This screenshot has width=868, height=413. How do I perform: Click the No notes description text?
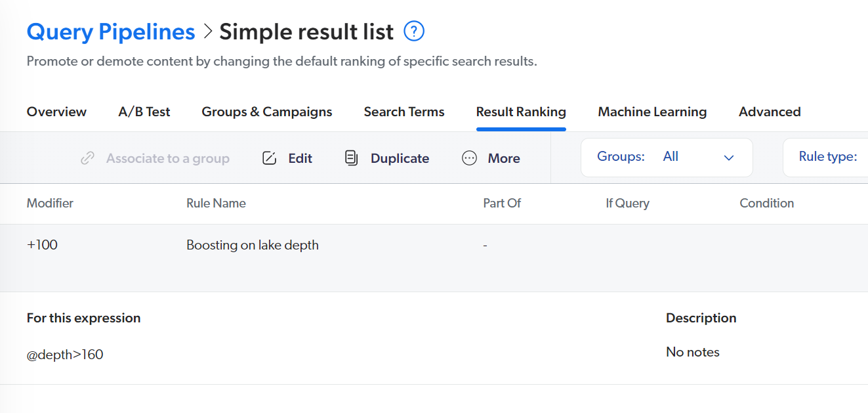692,352
